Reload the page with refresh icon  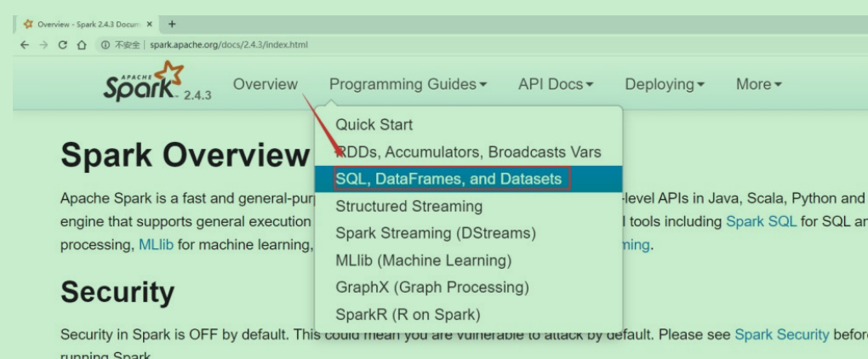point(63,45)
